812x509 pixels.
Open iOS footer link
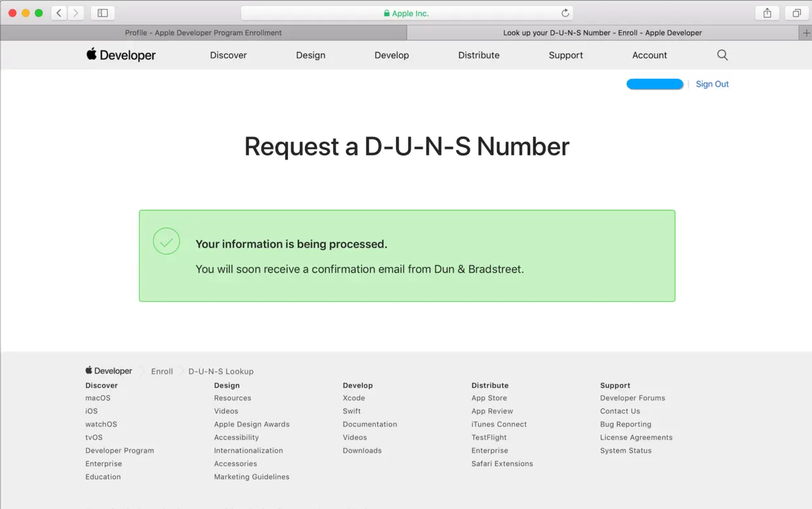click(91, 411)
